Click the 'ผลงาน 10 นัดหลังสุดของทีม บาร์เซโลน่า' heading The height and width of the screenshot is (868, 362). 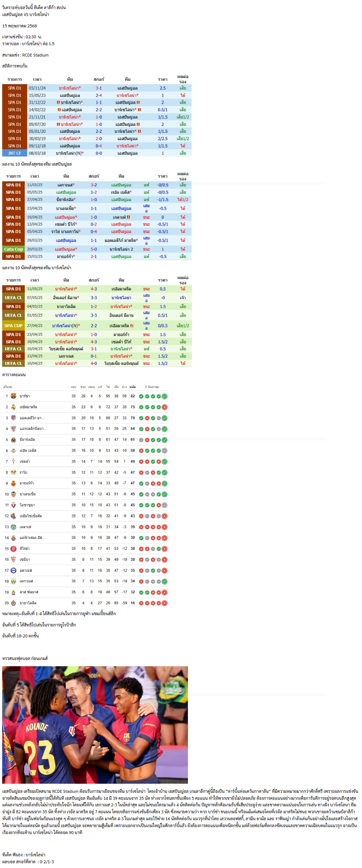coord(36,268)
